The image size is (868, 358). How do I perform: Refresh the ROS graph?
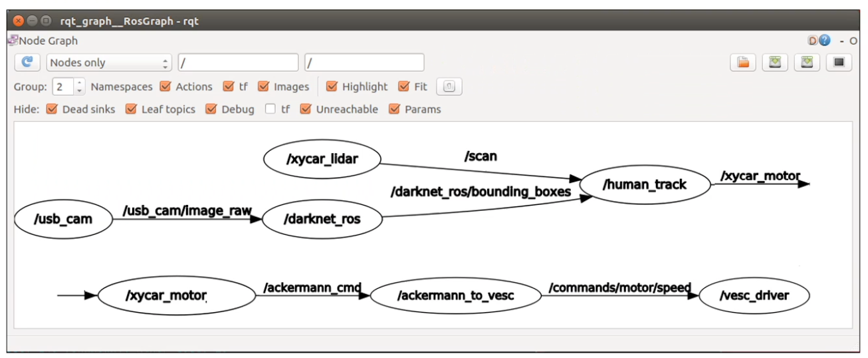(x=27, y=63)
